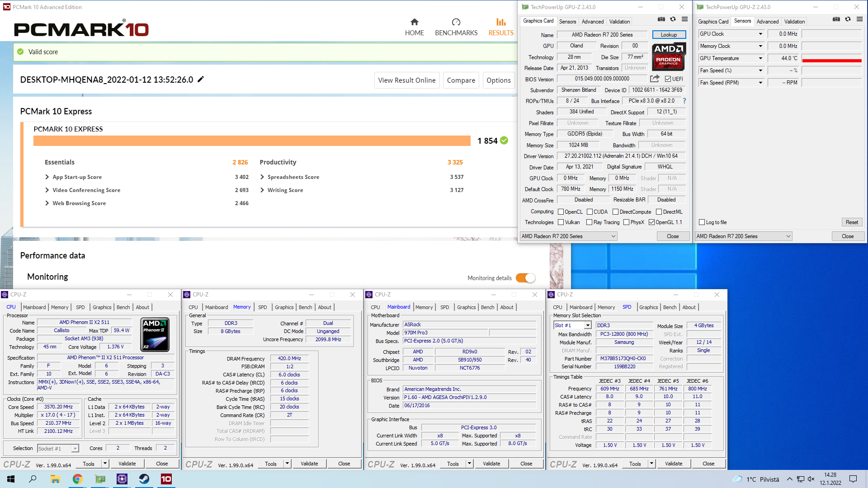Click PCMark 10 Express orange score bar
Viewport: 868px width, 488px height.
coord(252,141)
